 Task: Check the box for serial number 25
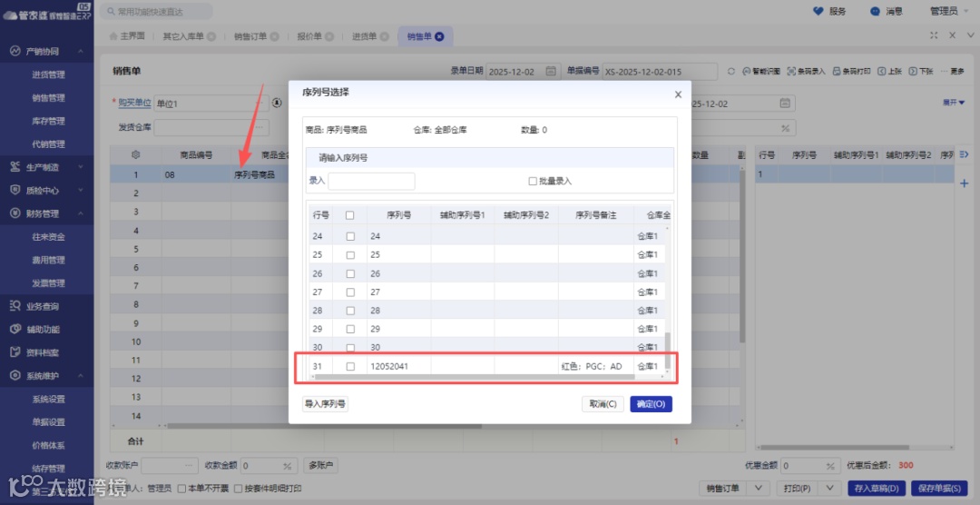(350, 255)
